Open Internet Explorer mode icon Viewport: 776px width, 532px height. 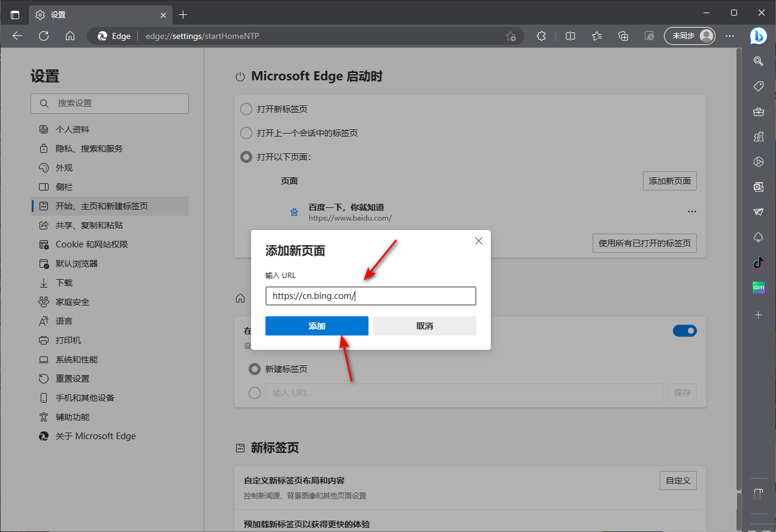point(650,36)
